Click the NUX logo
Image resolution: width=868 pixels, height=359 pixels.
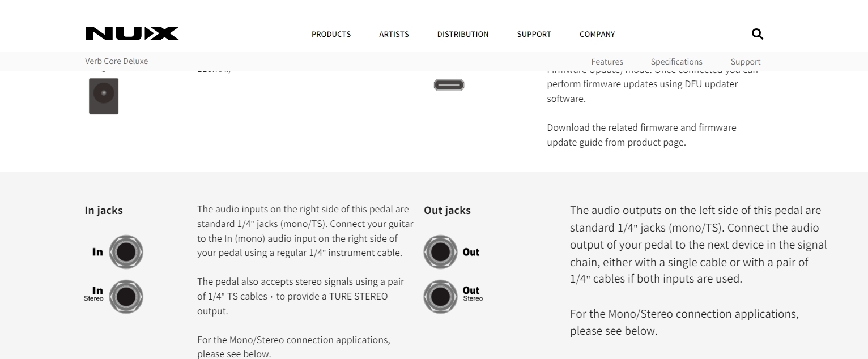pos(132,33)
